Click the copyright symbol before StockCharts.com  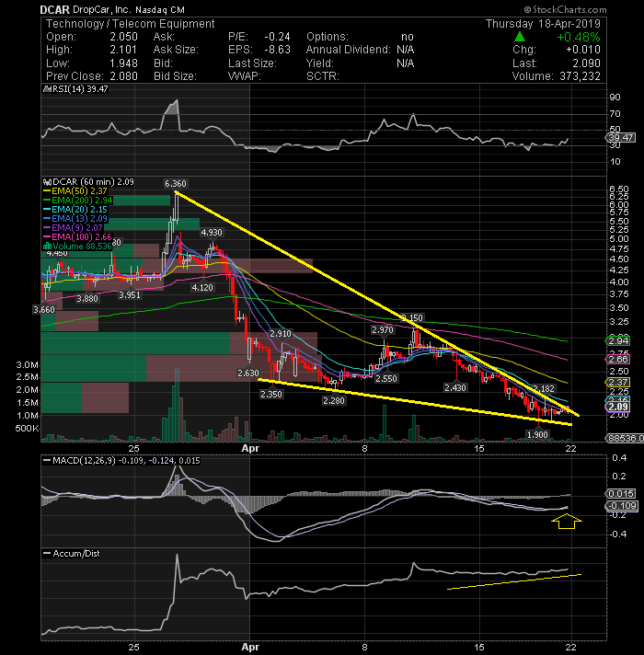[527, 9]
